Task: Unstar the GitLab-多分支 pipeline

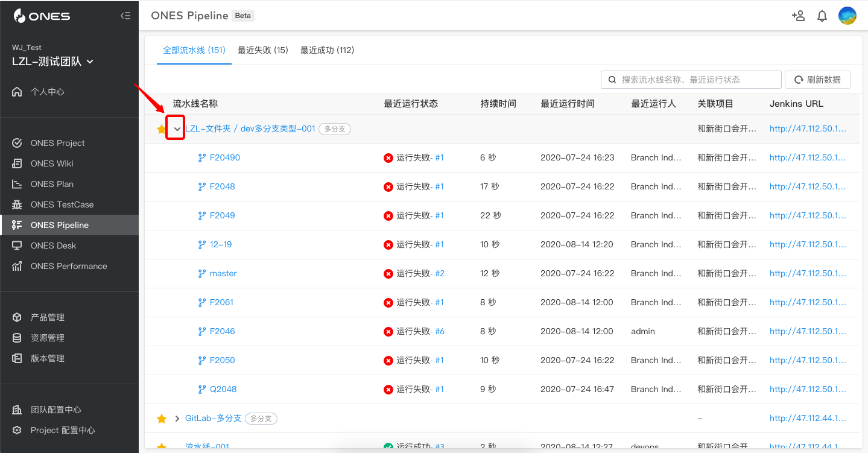Action: coord(161,419)
